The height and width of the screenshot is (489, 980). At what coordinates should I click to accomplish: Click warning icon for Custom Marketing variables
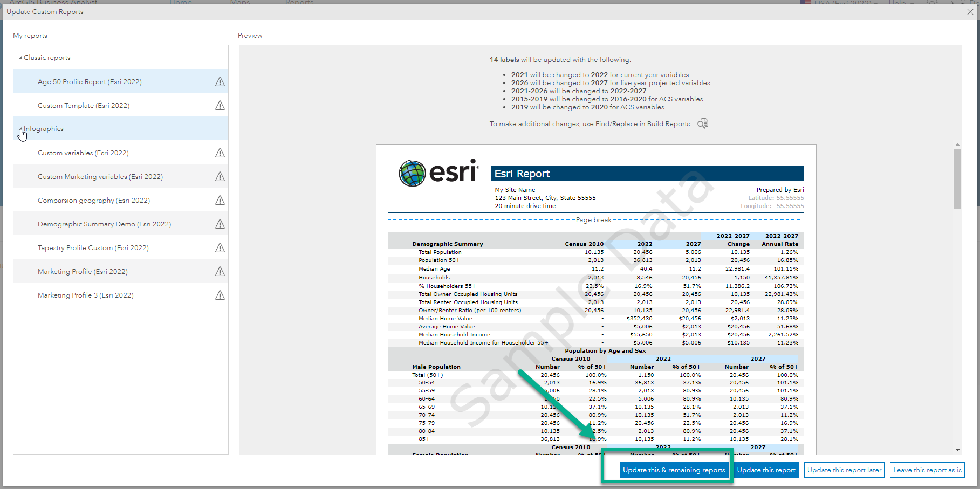click(x=220, y=177)
